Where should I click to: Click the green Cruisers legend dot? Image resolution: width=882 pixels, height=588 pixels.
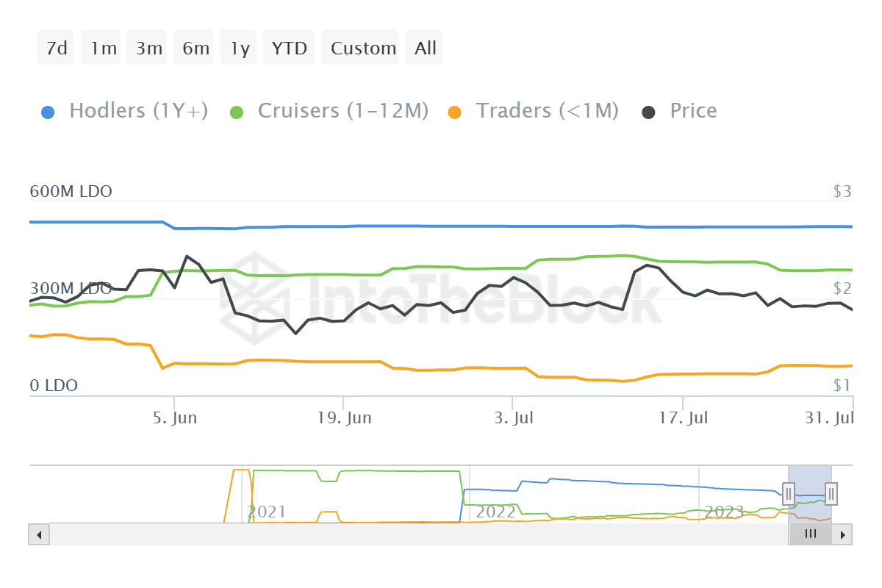point(237,112)
